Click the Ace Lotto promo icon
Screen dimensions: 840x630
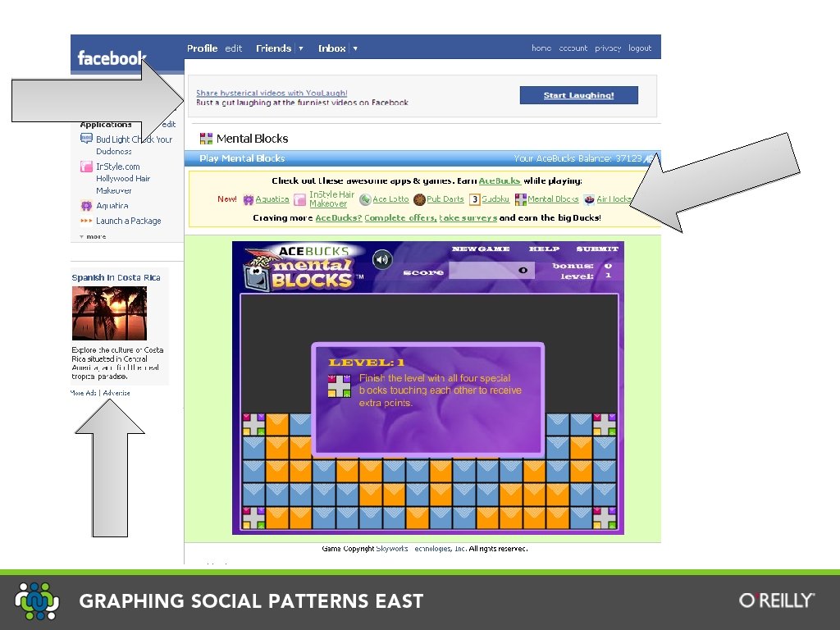pos(365,199)
